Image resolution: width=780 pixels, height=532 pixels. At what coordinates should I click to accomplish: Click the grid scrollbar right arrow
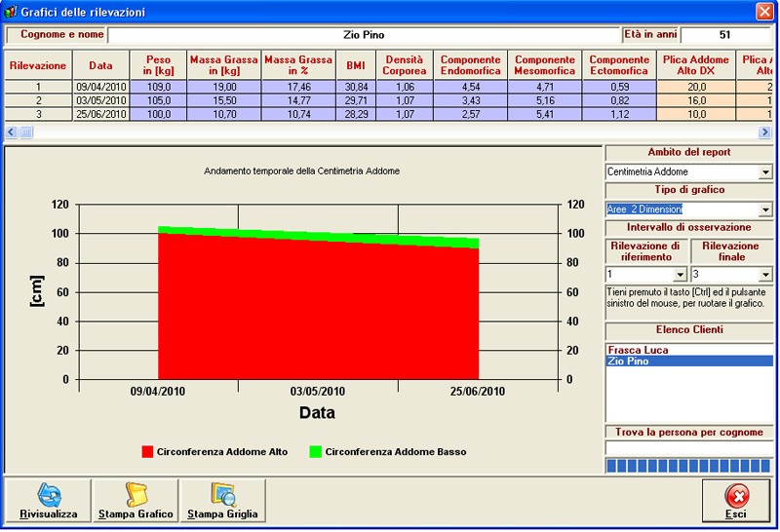tap(764, 132)
